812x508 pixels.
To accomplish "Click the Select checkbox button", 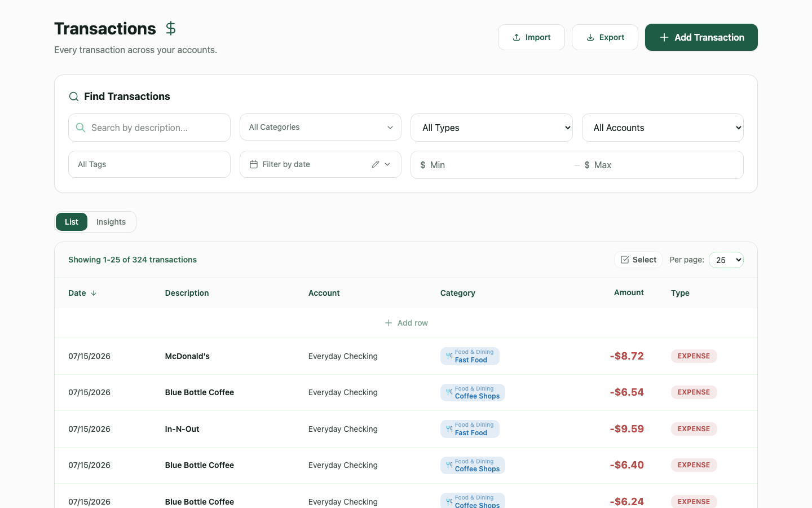I will pos(638,260).
